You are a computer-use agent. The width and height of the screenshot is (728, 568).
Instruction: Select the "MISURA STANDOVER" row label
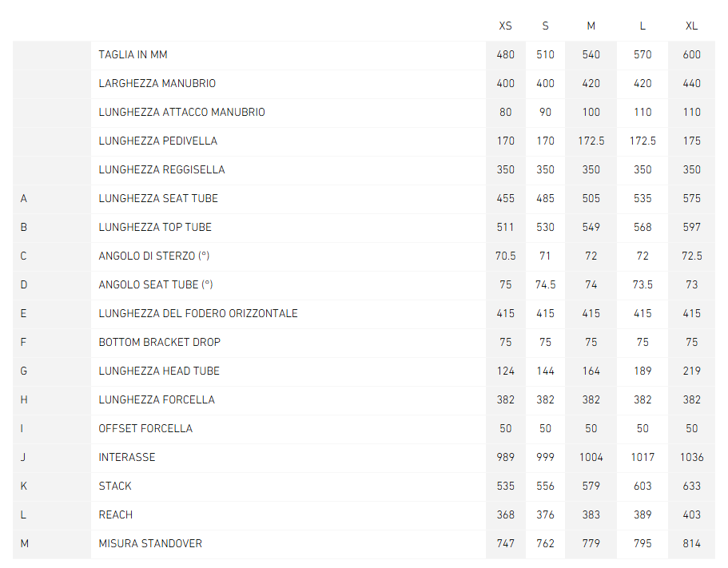point(150,543)
